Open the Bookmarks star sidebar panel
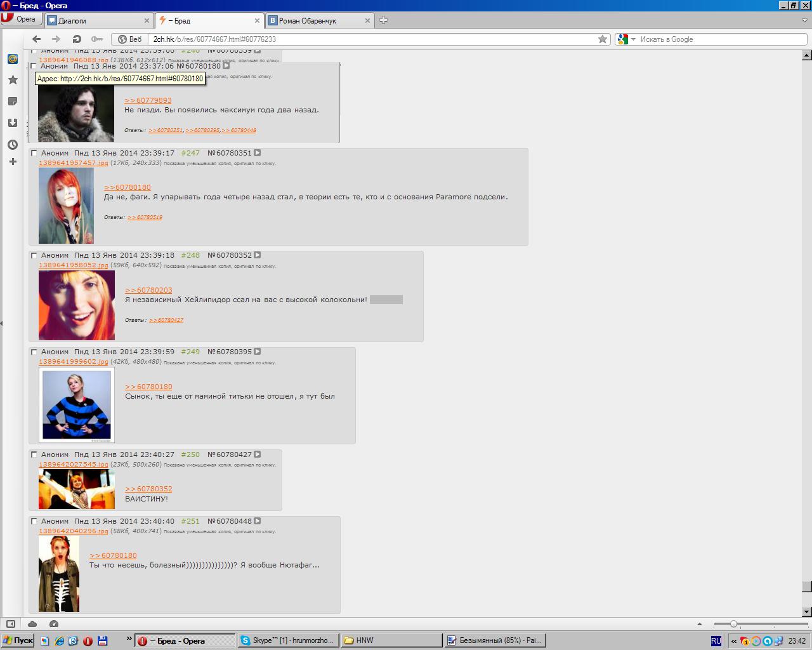 pyautogui.click(x=12, y=79)
